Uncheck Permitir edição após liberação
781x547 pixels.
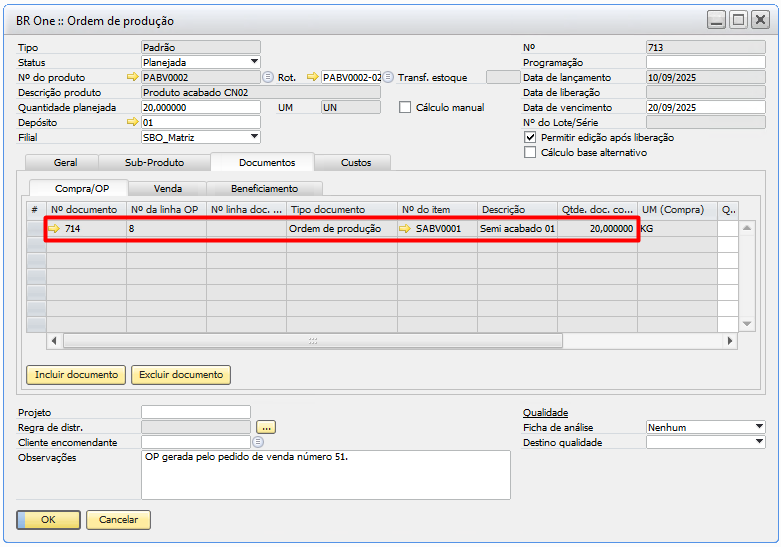(x=531, y=137)
